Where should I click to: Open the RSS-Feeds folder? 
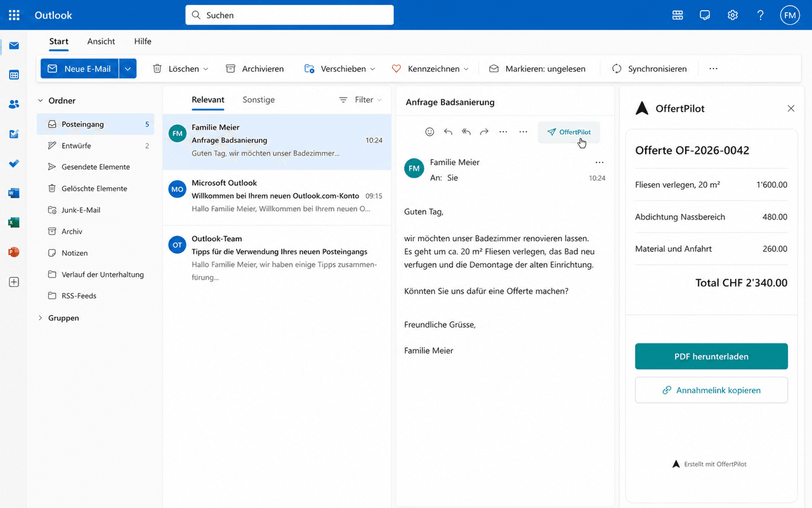pyautogui.click(x=95, y=296)
